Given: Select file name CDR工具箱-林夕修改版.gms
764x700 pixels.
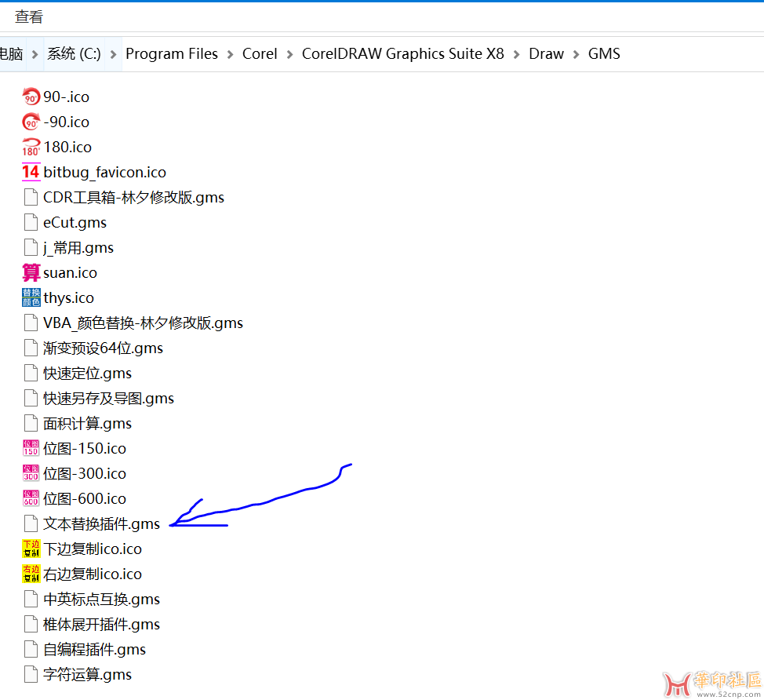Looking at the screenshot, I should (x=133, y=198).
